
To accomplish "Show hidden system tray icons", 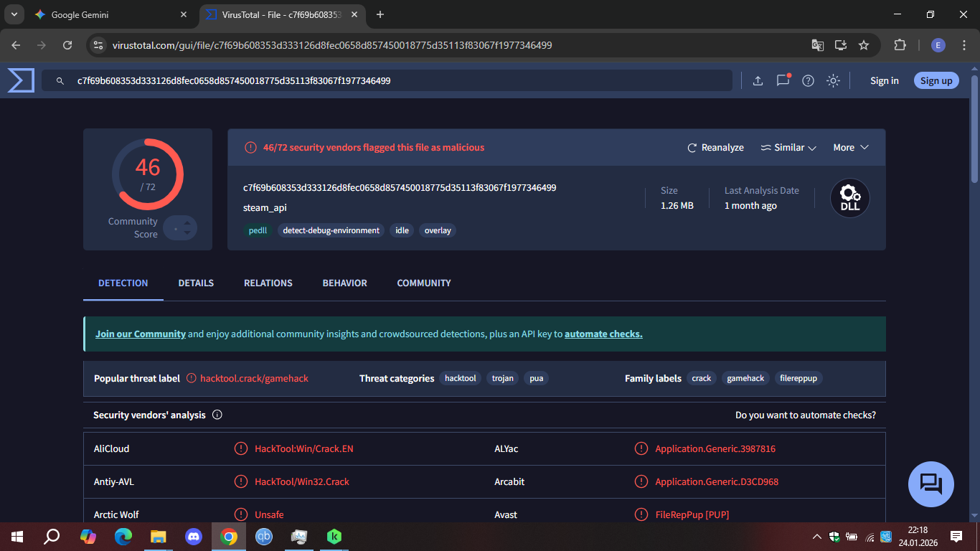I will tap(816, 537).
